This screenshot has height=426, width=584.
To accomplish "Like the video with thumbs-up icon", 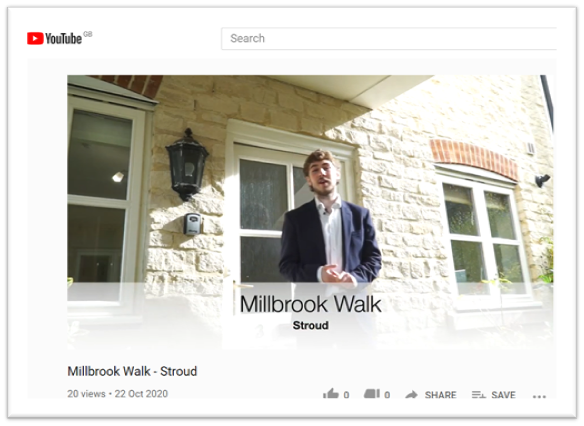I will pos(331,394).
